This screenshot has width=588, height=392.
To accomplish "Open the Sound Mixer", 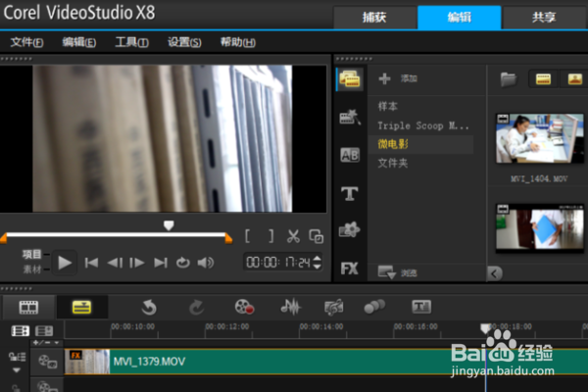I will click(x=291, y=307).
